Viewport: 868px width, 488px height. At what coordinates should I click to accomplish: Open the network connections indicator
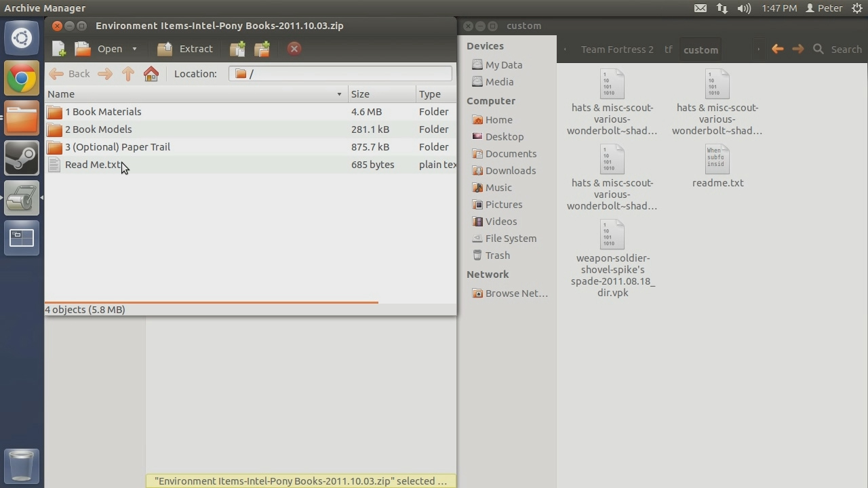coord(722,8)
